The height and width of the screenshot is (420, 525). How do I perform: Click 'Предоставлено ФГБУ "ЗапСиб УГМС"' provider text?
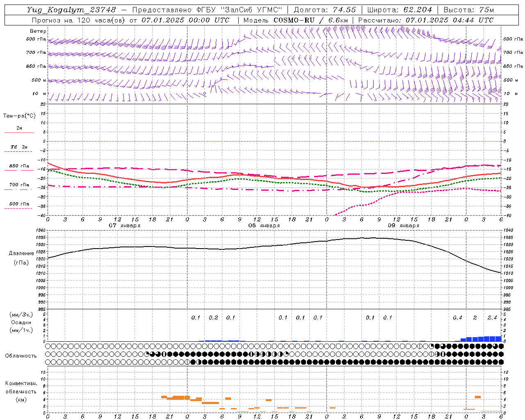[x=208, y=9]
